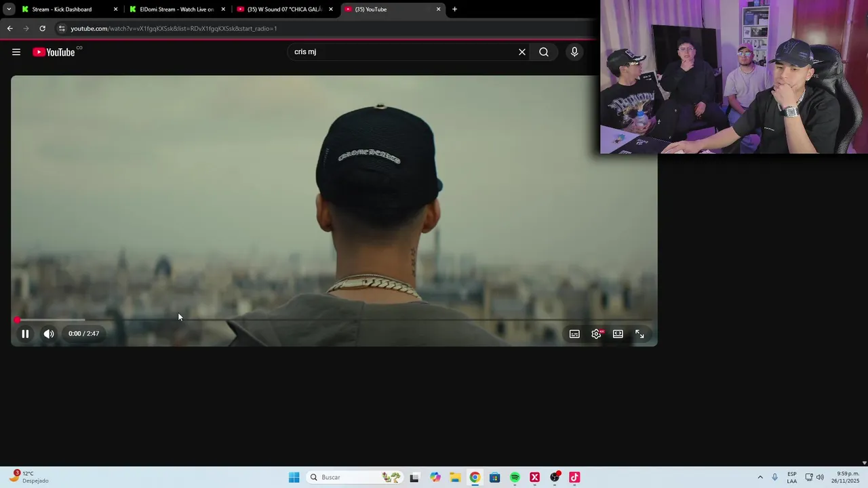The height and width of the screenshot is (488, 868).
Task: Open network and volume quick settings
Action: [x=814, y=477]
